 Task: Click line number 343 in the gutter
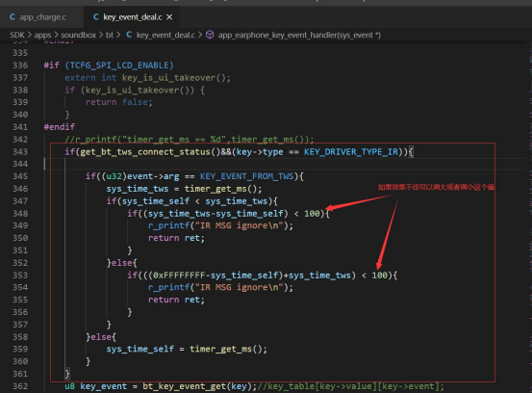(x=20, y=151)
